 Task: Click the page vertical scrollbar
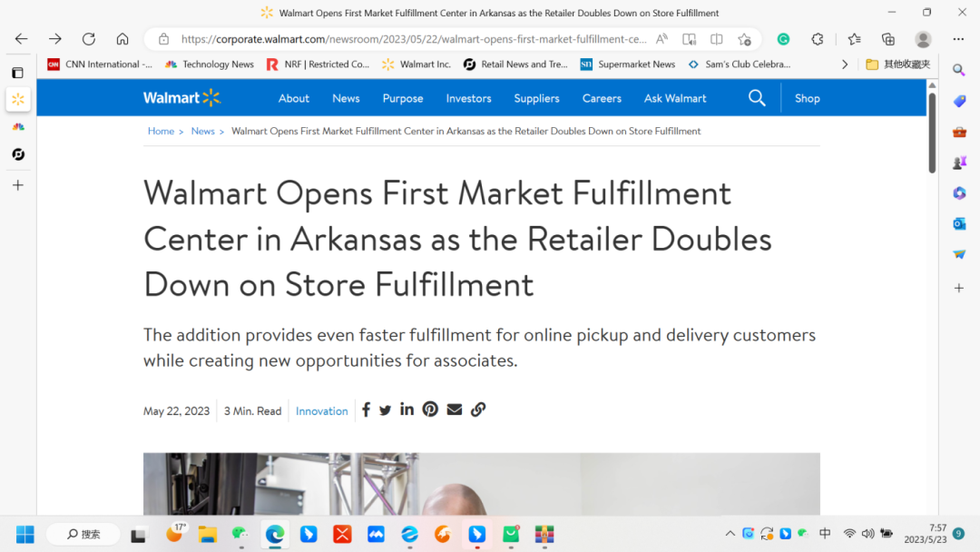[x=932, y=133]
